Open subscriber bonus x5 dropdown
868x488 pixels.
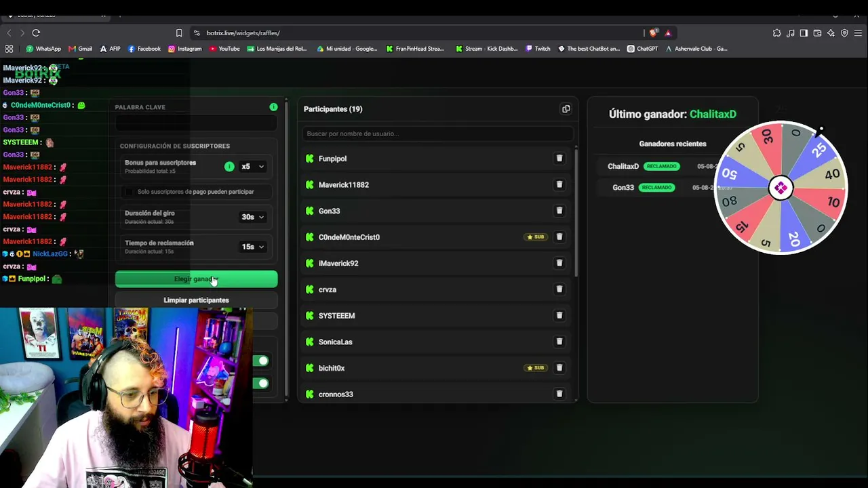[253, 167]
